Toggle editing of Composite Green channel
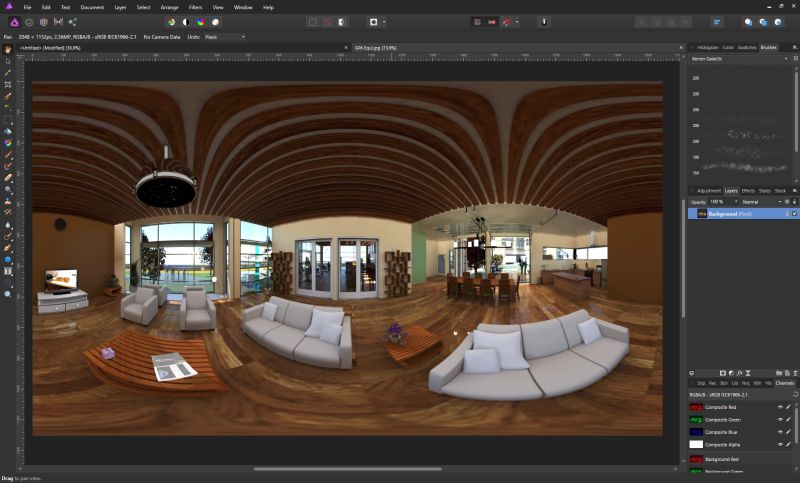The image size is (800, 483). [788, 420]
